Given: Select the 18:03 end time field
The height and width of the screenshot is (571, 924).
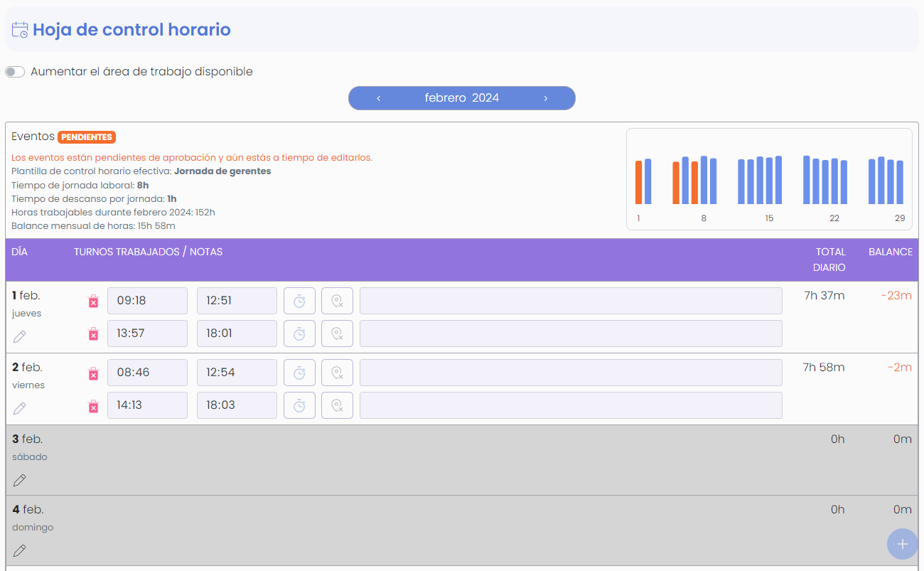Looking at the screenshot, I should 237,405.
